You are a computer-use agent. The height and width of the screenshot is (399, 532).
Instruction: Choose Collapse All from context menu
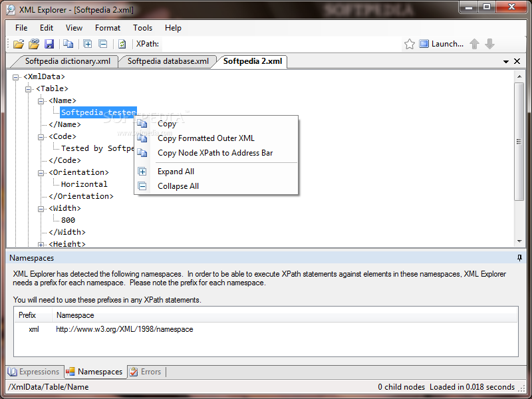[216, 186]
